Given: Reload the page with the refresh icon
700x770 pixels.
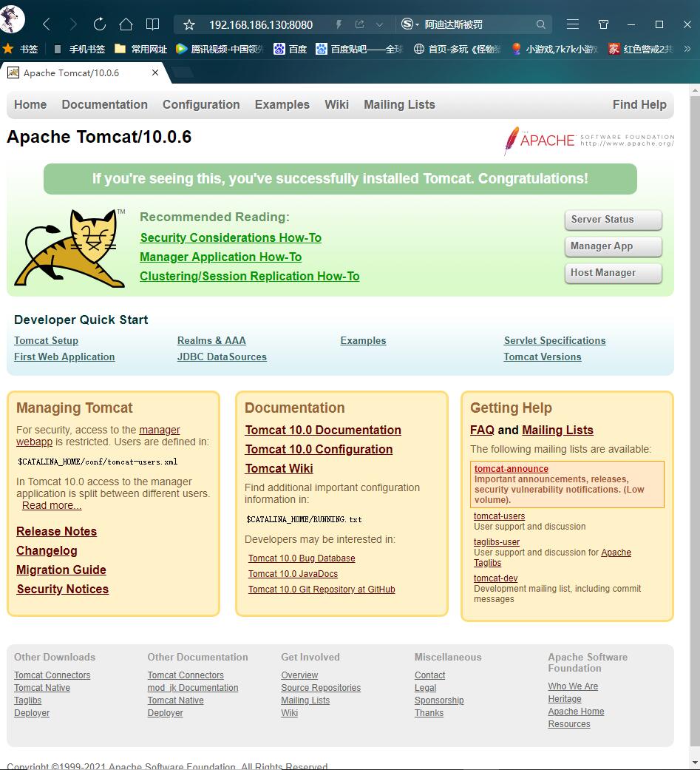Looking at the screenshot, I should (x=100, y=24).
